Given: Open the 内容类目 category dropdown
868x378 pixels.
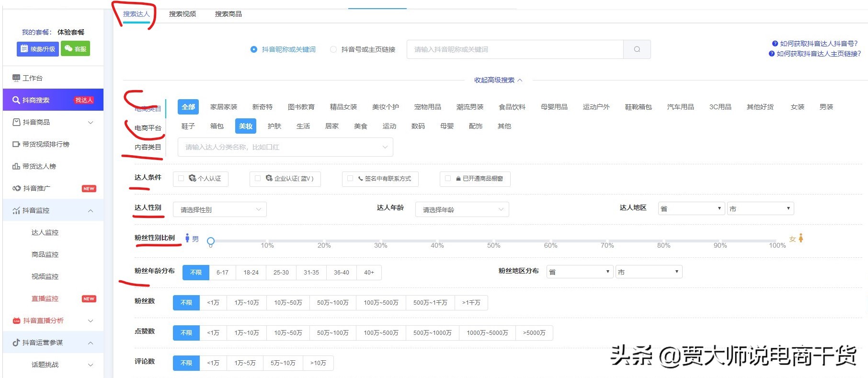Looking at the screenshot, I should coord(286,147).
